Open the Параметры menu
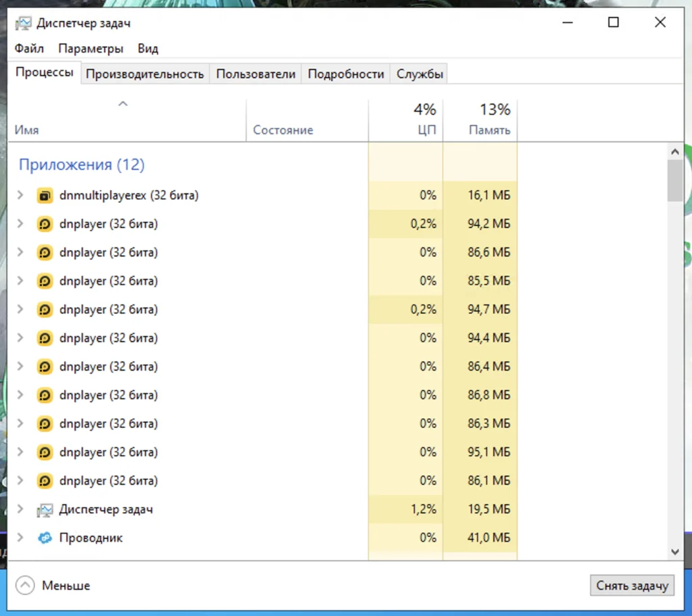This screenshot has height=616, width=692. coord(91,48)
